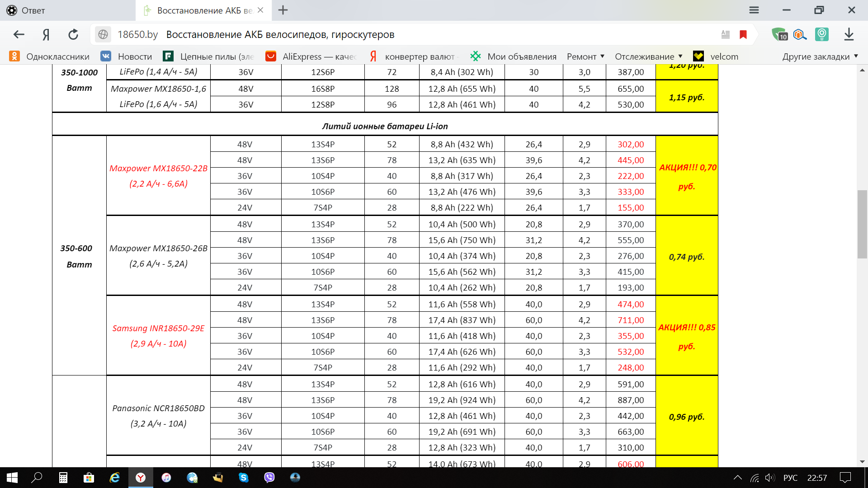Open Skype from the taskbar
This screenshot has height=488, width=868.
click(x=244, y=478)
